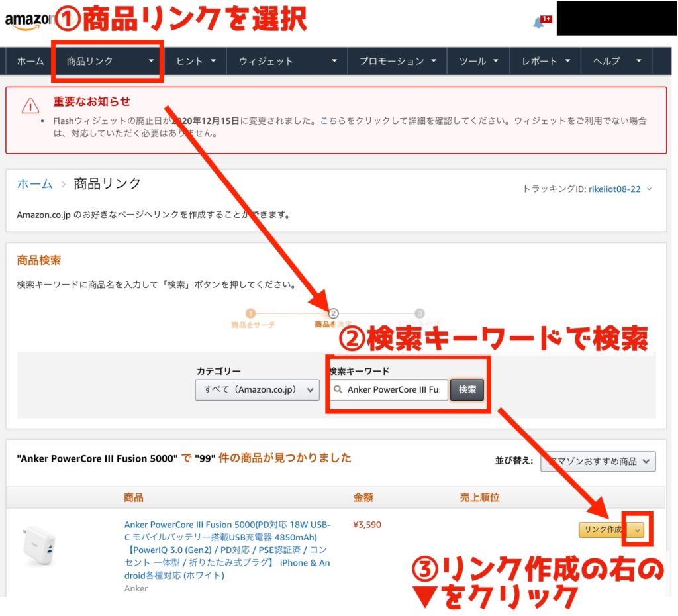Screen dimensions: 678x616
Task: Select step ① 商品をサーチ indicator
Action: (x=249, y=313)
